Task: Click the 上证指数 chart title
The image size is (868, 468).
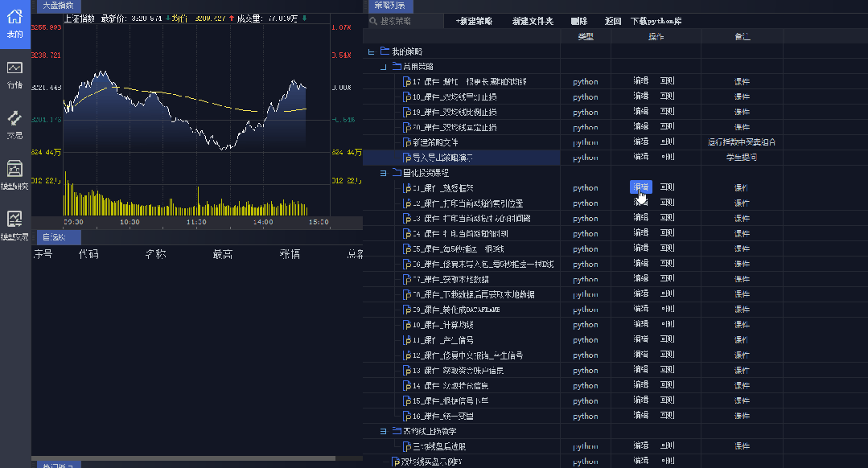Action: tap(79, 18)
